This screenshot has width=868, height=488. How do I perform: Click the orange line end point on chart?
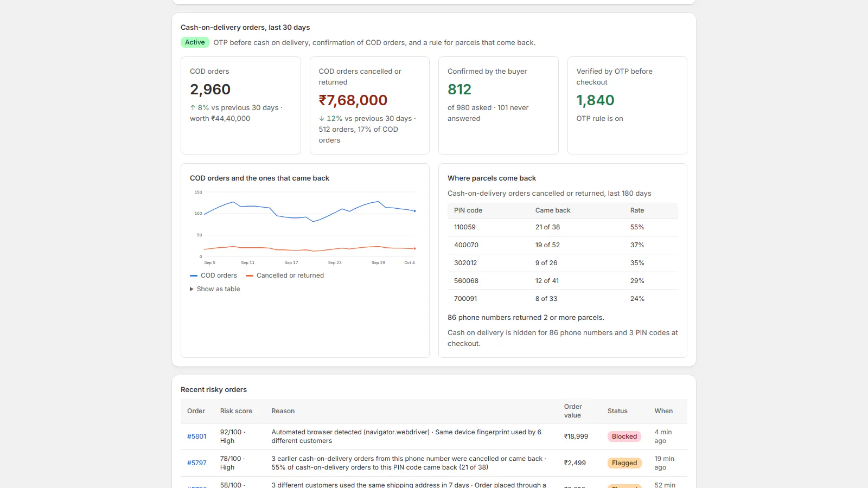(x=415, y=248)
